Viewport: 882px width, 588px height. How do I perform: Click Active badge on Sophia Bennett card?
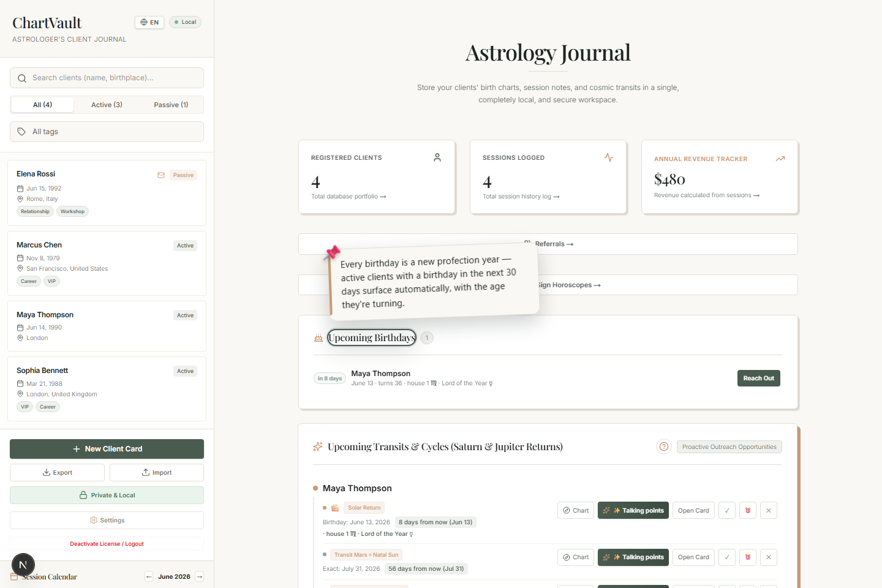[x=185, y=371]
